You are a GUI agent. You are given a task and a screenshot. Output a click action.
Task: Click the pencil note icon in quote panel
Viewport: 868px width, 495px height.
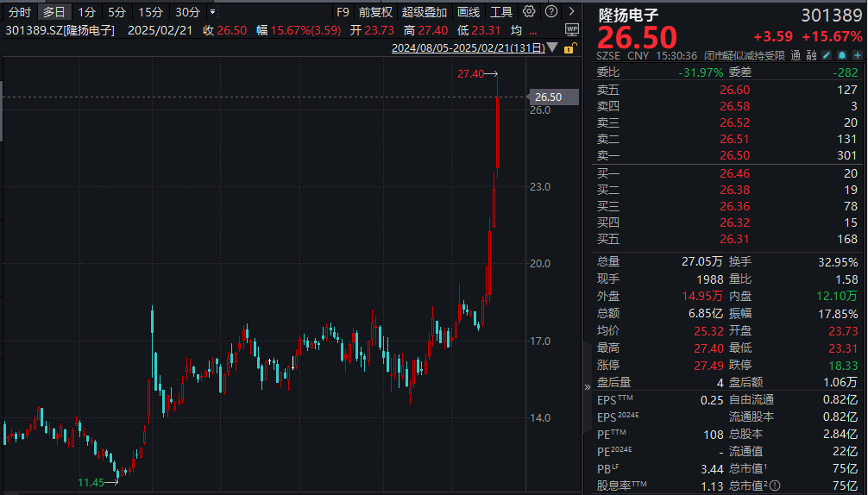[x=827, y=55]
